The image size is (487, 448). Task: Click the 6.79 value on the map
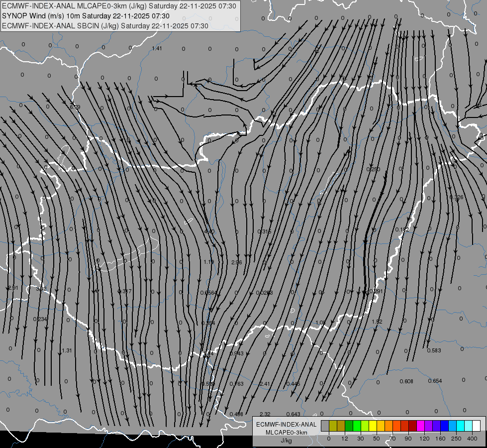tap(75, 107)
